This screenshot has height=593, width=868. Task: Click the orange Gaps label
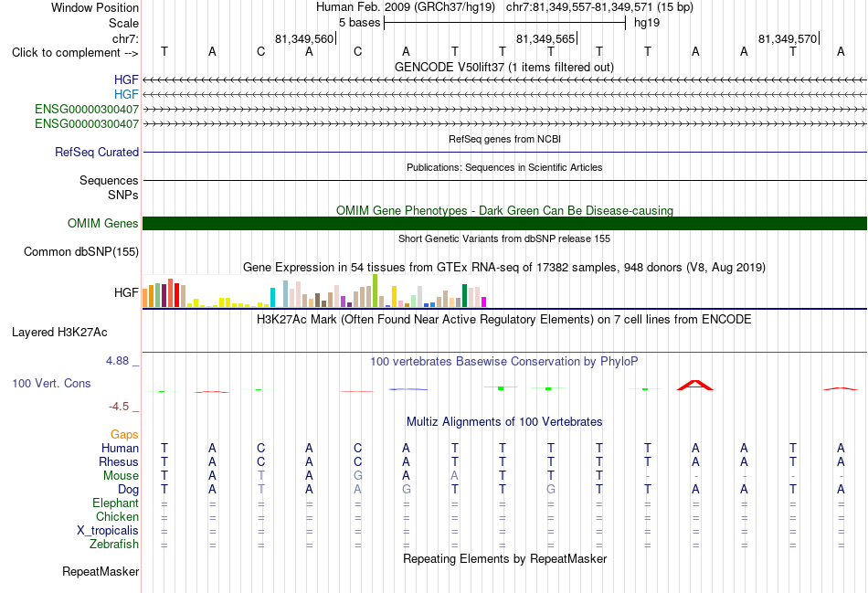coord(124,435)
